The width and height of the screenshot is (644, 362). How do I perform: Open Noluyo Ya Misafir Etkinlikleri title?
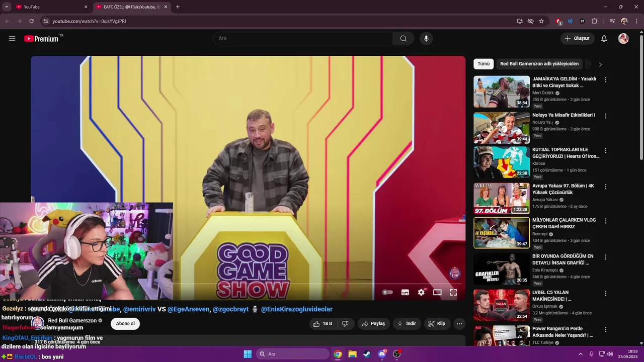click(x=563, y=115)
